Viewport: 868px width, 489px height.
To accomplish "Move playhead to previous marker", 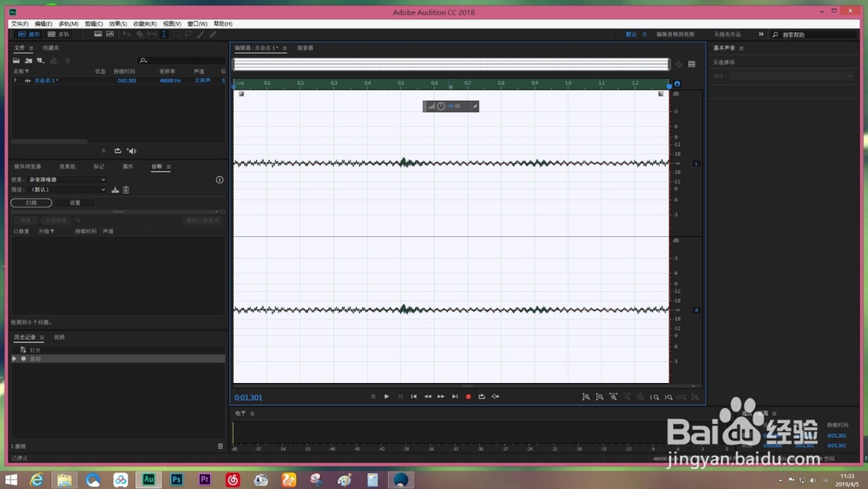I will click(413, 397).
